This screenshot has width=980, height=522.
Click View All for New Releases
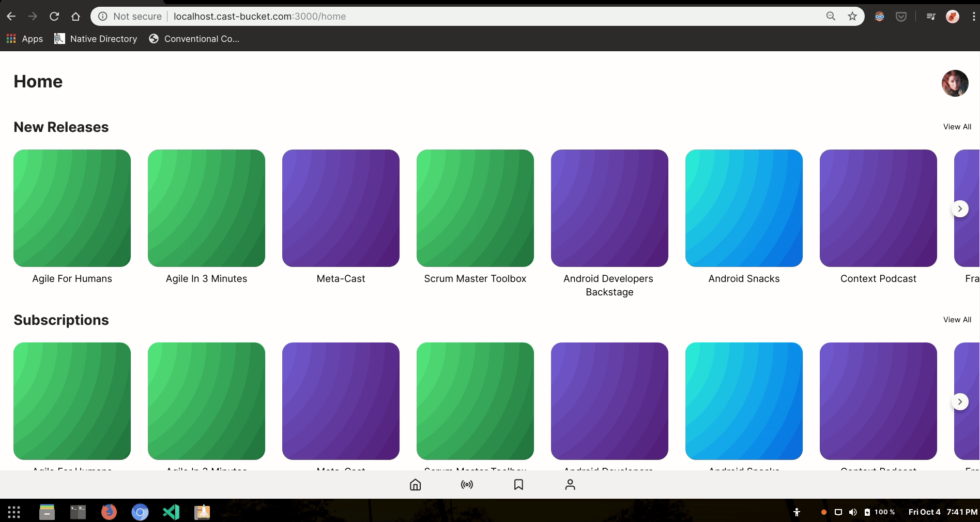[957, 127]
